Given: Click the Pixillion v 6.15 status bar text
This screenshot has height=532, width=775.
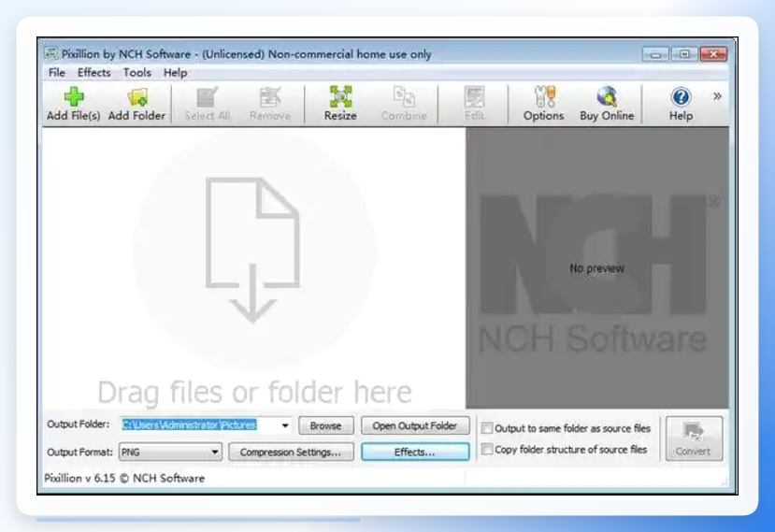Looking at the screenshot, I should (124, 478).
